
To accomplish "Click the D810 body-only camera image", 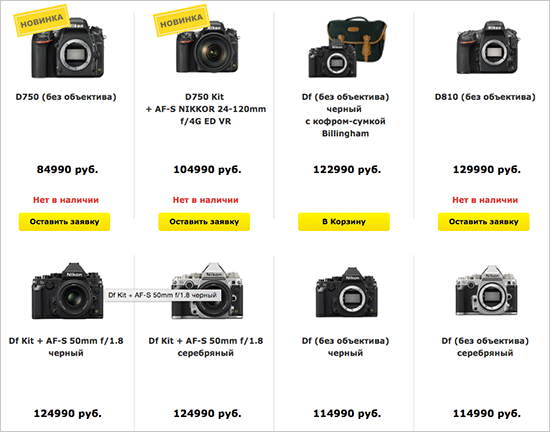I will (x=488, y=47).
